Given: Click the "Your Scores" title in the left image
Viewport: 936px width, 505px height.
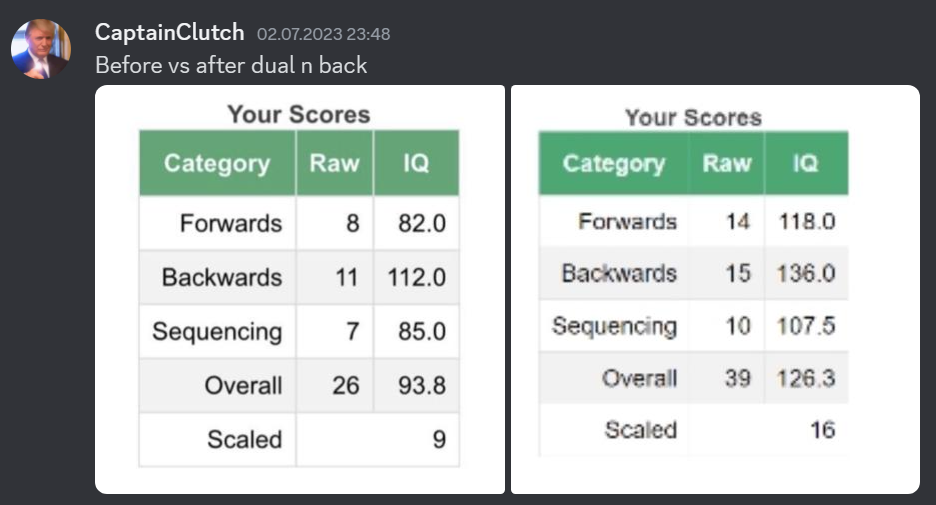Looking at the screenshot, I should click(x=298, y=114).
